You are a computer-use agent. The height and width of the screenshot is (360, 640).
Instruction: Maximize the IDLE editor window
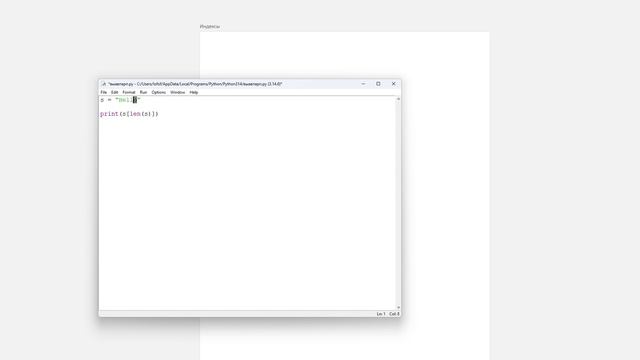378,84
